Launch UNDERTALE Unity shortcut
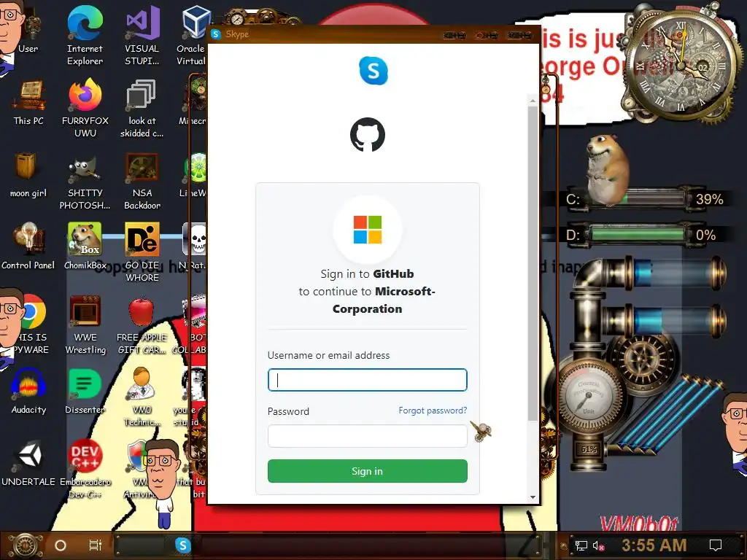This screenshot has height=560, width=747. [28, 463]
